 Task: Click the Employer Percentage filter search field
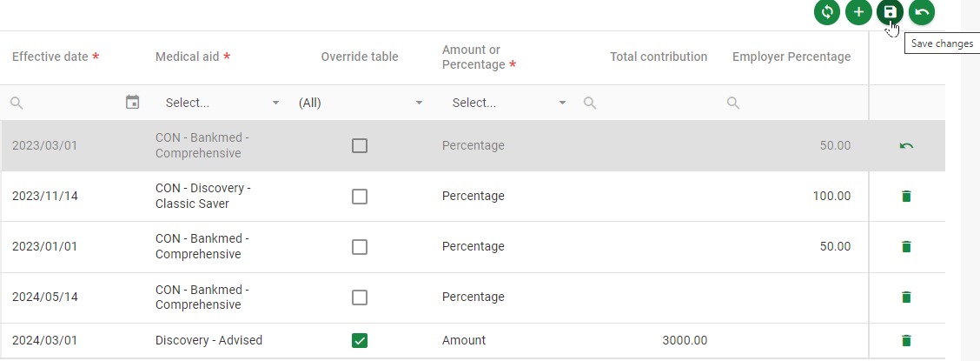pos(795,103)
